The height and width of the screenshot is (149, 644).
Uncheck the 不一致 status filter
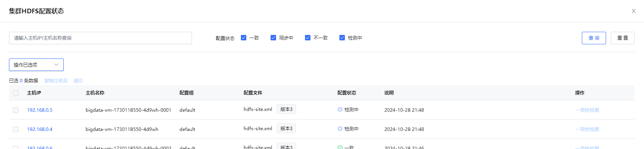coord(308,38)
